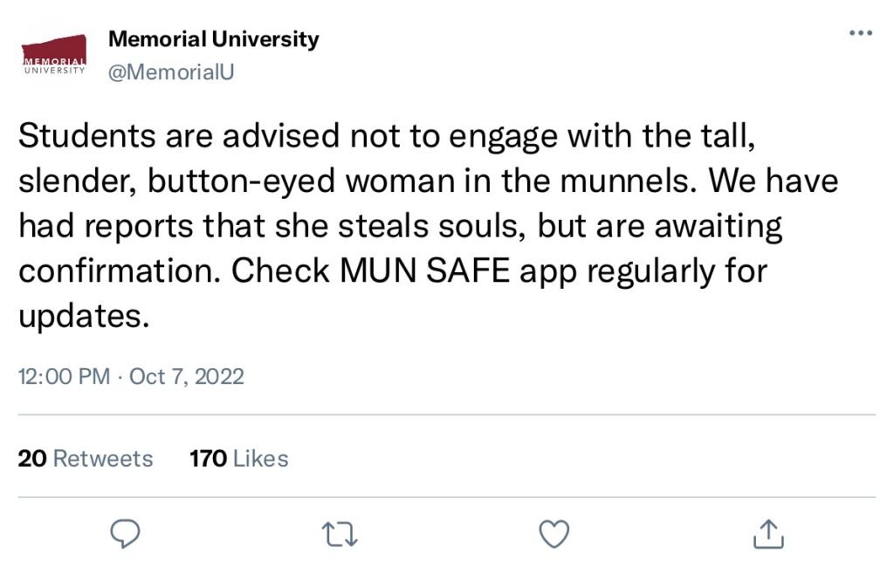This screenshot has width=894, height=588.
Task: Click the word confirmation in tweet
Action: 119,271
